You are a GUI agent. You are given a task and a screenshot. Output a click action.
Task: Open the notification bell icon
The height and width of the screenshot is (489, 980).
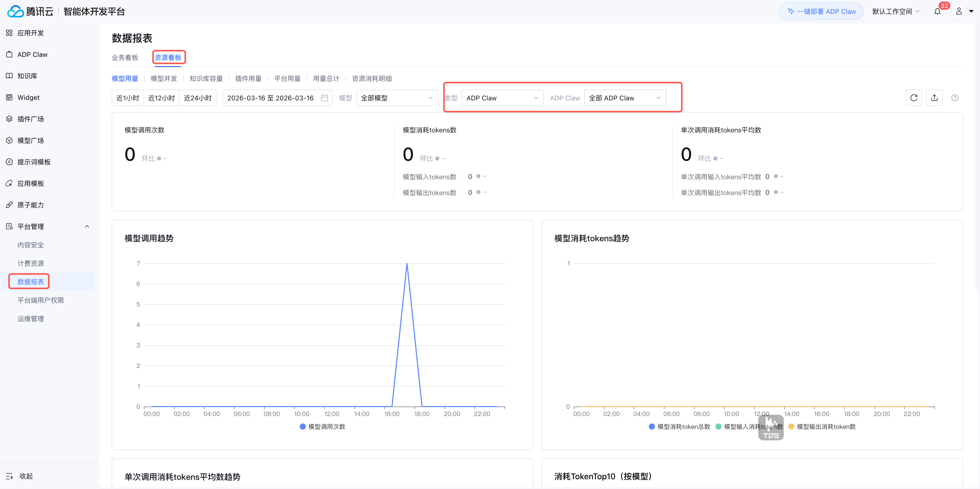[937, 12]
